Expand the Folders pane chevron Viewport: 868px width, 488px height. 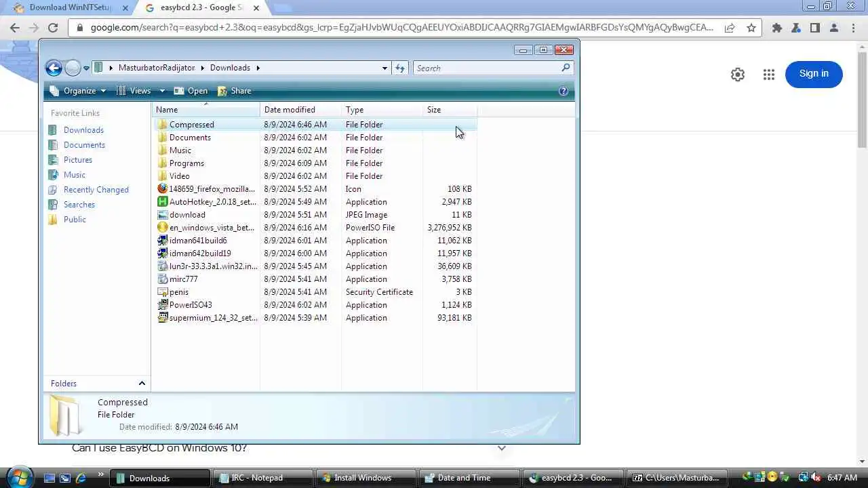[142, 384]
